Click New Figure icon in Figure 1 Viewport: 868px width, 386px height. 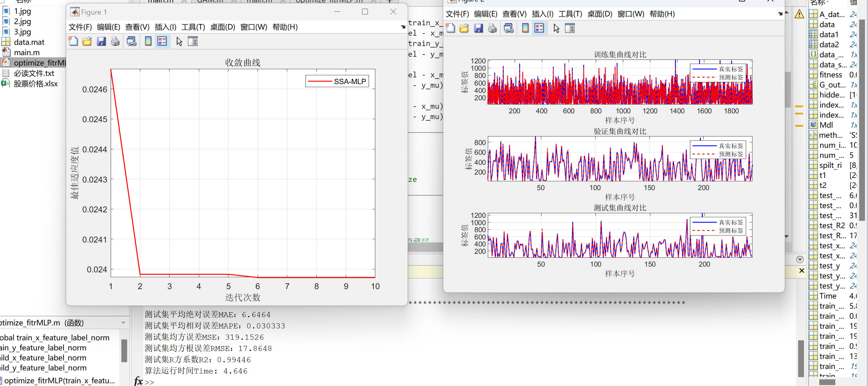click(x=73, y=41)
